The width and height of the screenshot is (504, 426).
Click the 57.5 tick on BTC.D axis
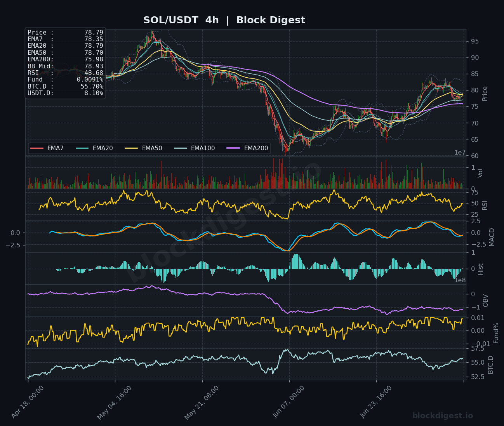tap(478, 349)
